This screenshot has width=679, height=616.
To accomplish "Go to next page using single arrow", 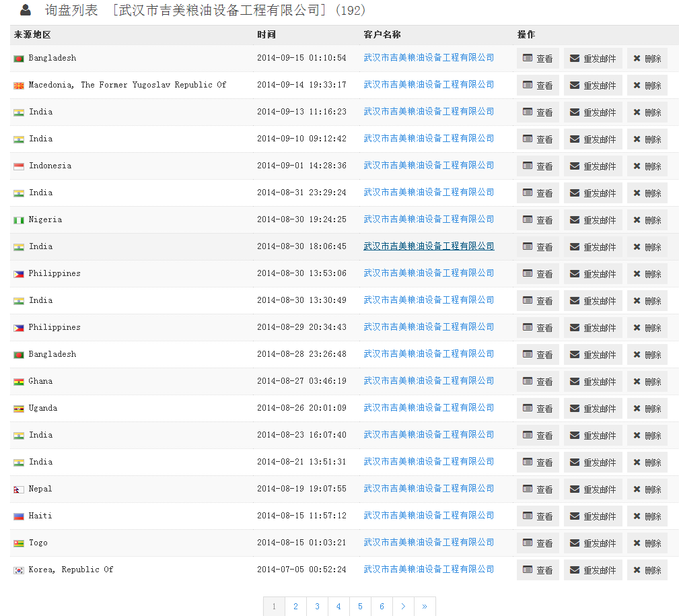I will (403, 607).
